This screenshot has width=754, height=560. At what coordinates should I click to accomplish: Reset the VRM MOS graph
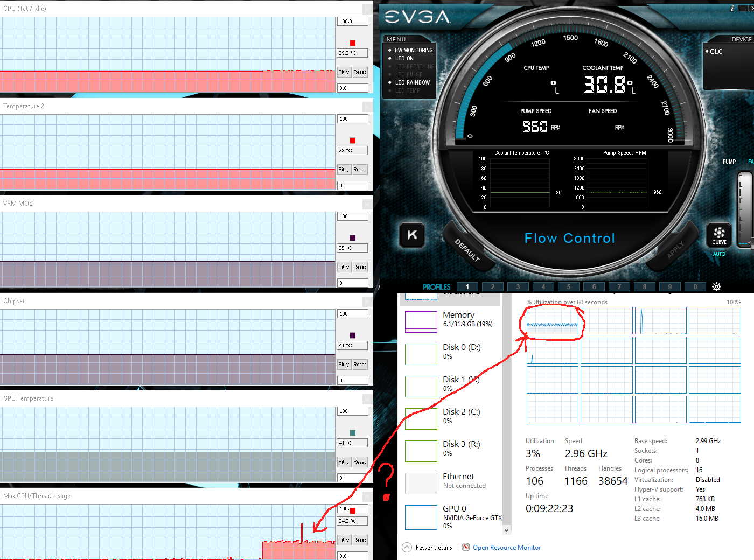[x=360, y=267]
